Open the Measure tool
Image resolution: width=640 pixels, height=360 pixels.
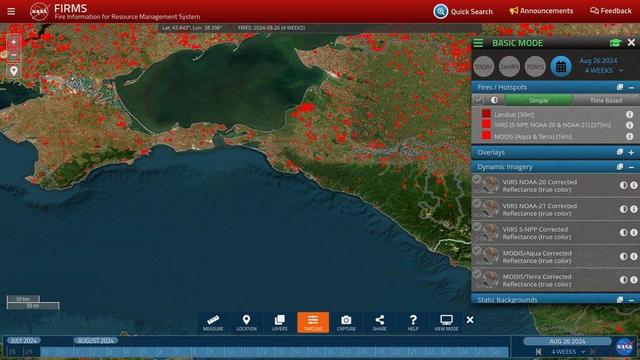(x=213, y=322)
